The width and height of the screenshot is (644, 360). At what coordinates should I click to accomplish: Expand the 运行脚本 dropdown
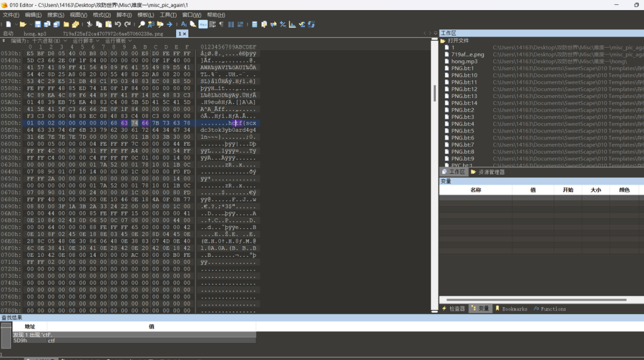[x=87, y=40]
